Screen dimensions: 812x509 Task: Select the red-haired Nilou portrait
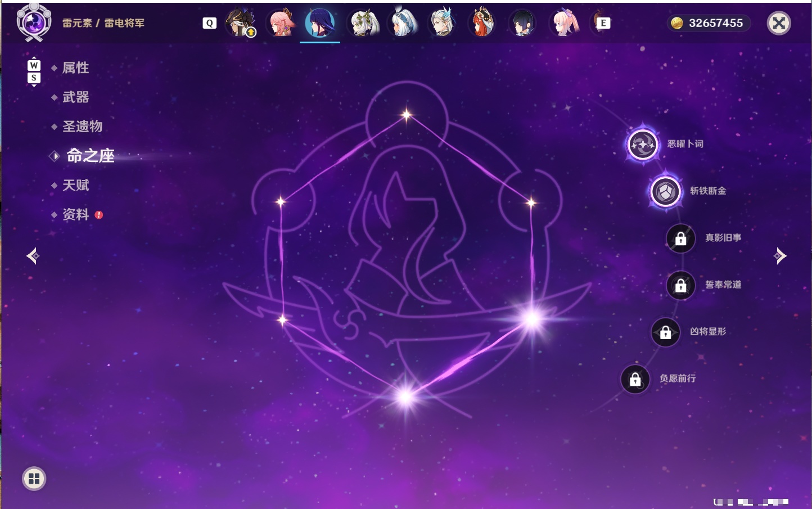click(x=482, y=22)
